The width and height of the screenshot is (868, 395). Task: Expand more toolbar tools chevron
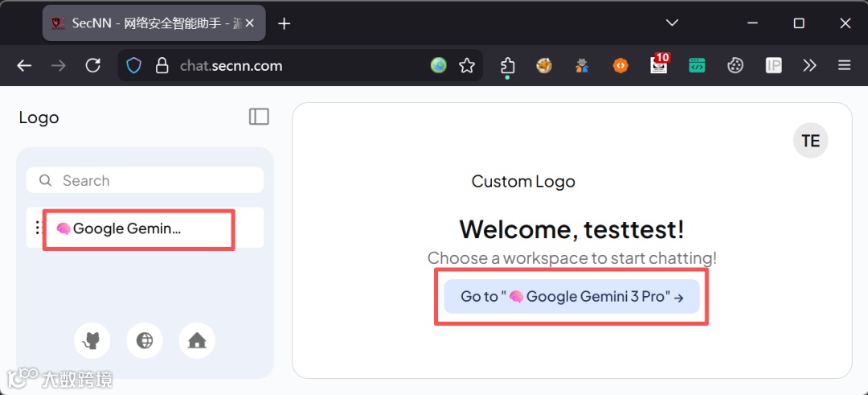point(809,66)
